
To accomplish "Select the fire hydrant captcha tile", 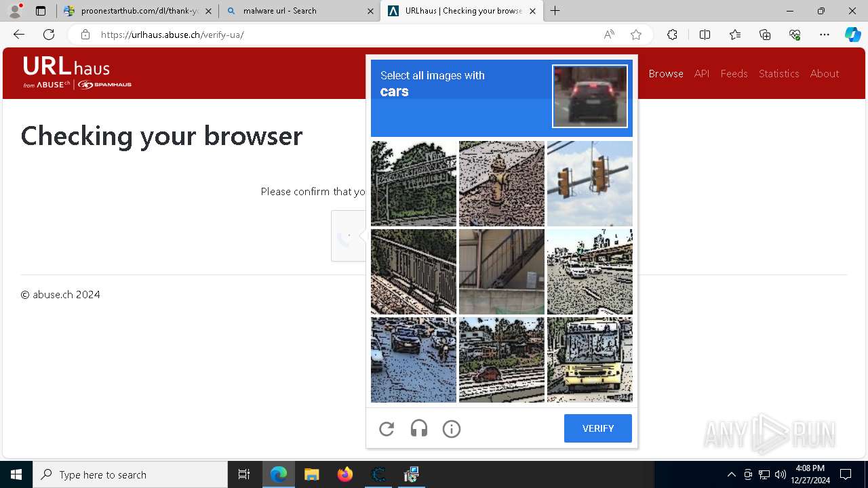I will pos(502,184).
